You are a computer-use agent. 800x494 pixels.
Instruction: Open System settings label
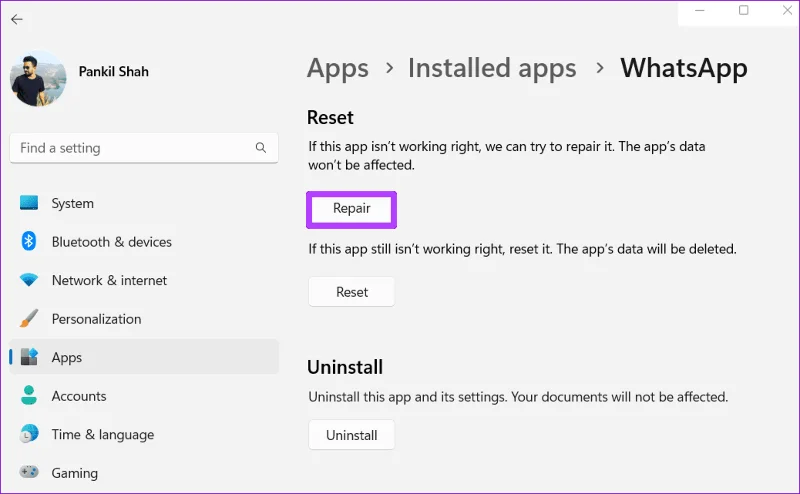[x=72, y=203]
